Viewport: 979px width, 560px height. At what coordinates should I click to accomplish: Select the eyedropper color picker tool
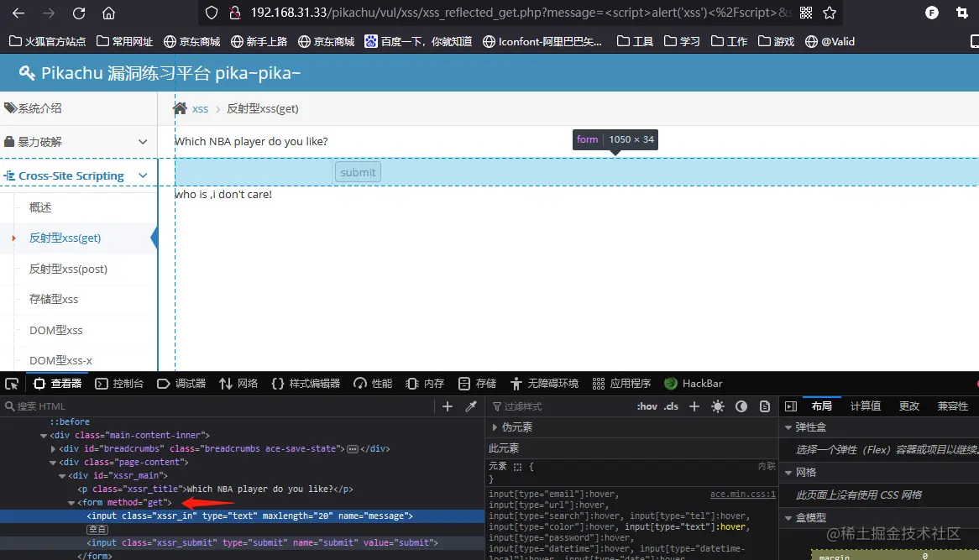(x=471, y=406)
